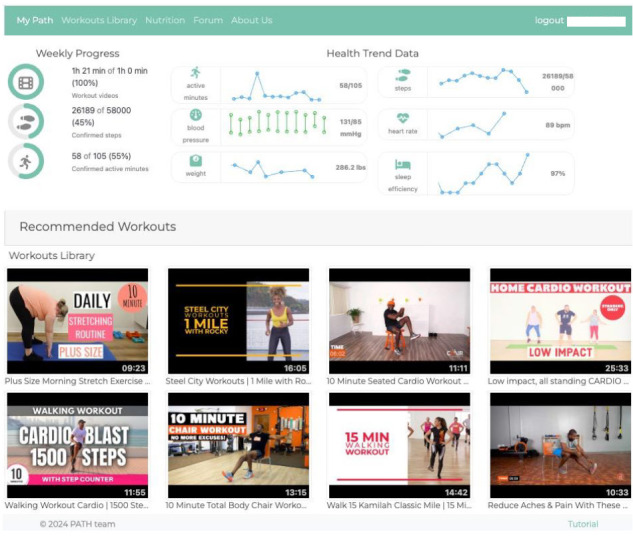Open the steps trend chart
The height and width of the screenshot is (540, 633).
(484, 81)
